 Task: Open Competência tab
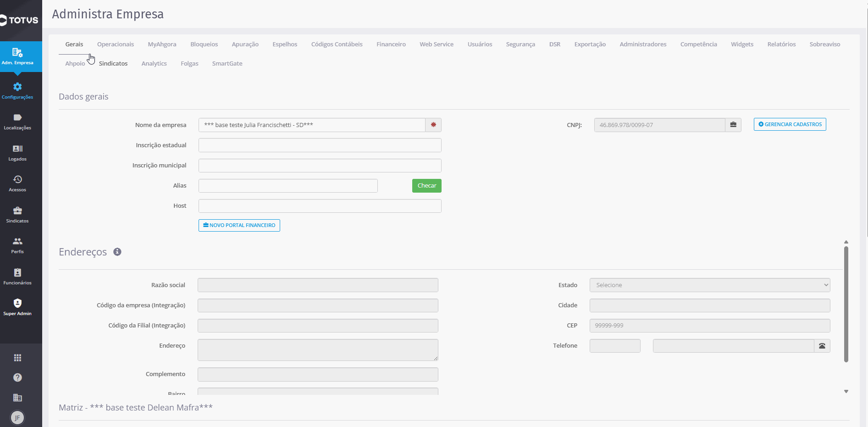point(699,44)
